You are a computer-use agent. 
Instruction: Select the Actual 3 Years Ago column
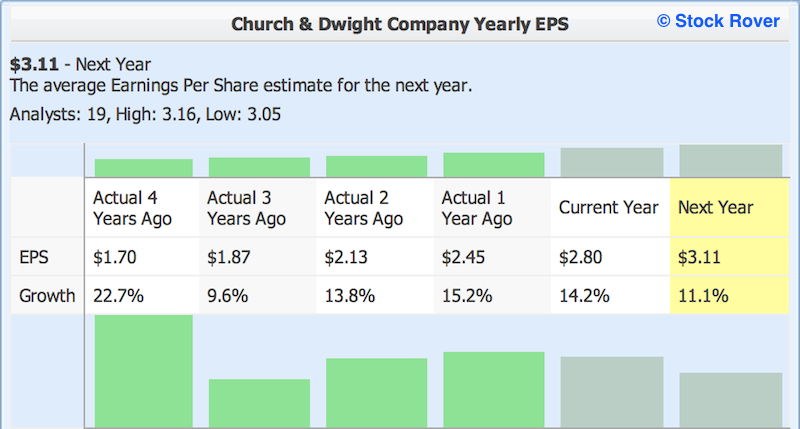[258, 207]
